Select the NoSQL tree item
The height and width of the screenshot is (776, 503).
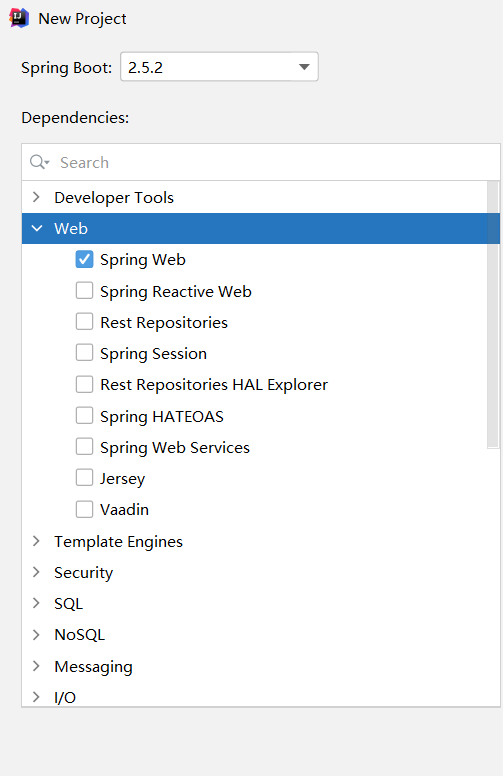[x=80, y=635]
